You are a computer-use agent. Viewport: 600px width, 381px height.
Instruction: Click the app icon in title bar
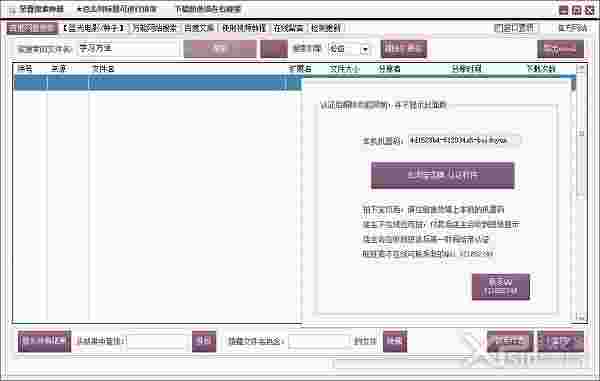12,10
